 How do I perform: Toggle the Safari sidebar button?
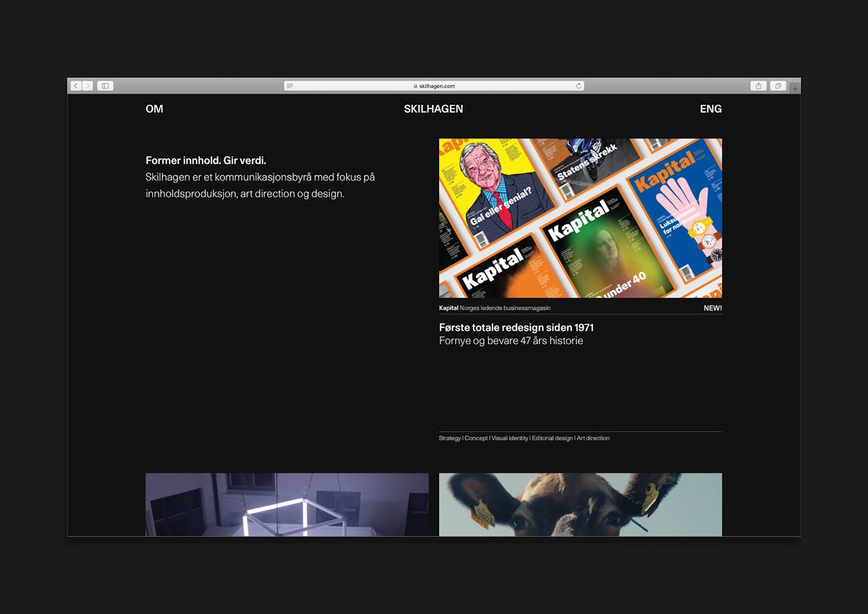(105, 86)
